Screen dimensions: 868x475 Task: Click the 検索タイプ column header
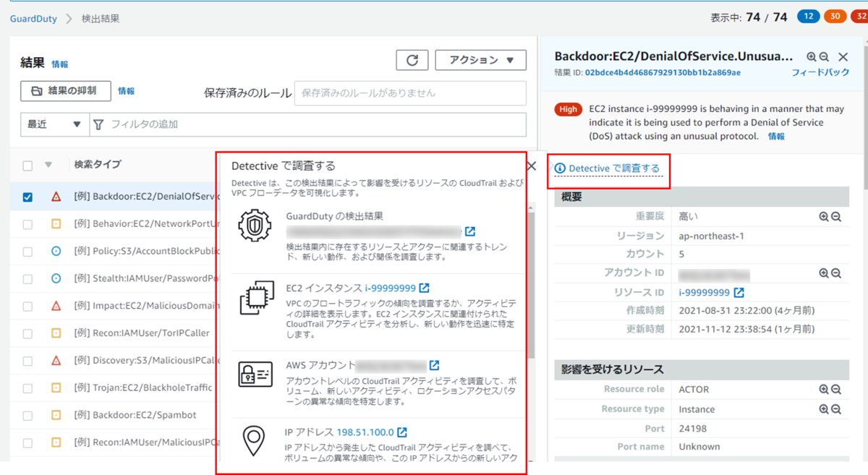pyautogui.click(x=98, y=165)
